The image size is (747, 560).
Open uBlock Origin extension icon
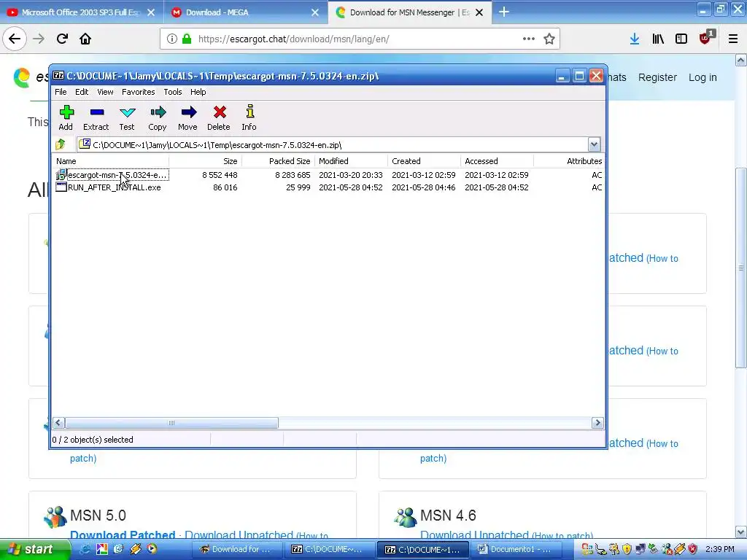705,38
